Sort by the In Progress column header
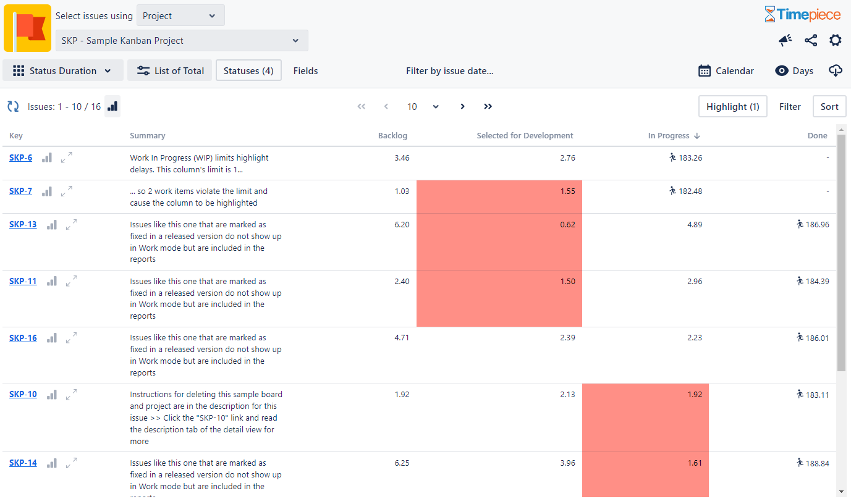This screenshot has height=504, width=851. click(669, 136)
